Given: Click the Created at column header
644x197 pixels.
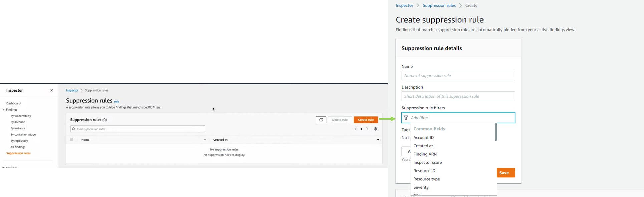Looking at the screenshot, I should click(220, 140).
